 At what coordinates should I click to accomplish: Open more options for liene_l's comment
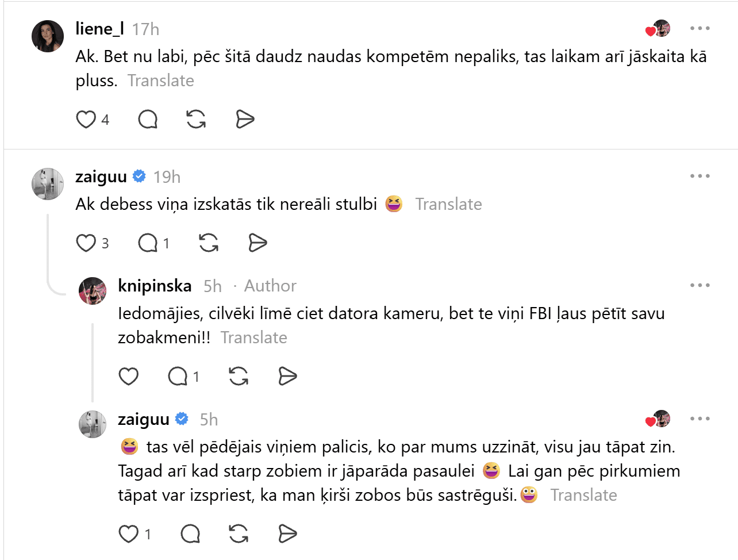click(x=700, y=28)
